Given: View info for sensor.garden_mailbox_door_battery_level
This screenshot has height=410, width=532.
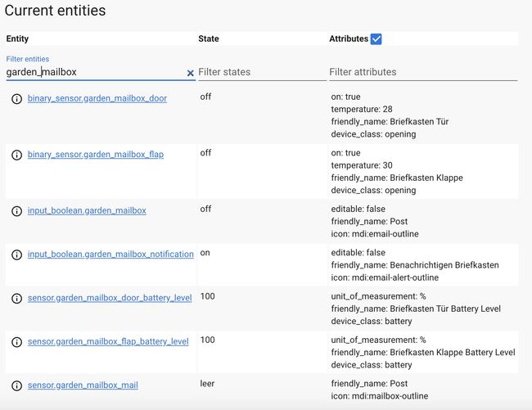Looking at the screenshot, I should click(16, 299).
